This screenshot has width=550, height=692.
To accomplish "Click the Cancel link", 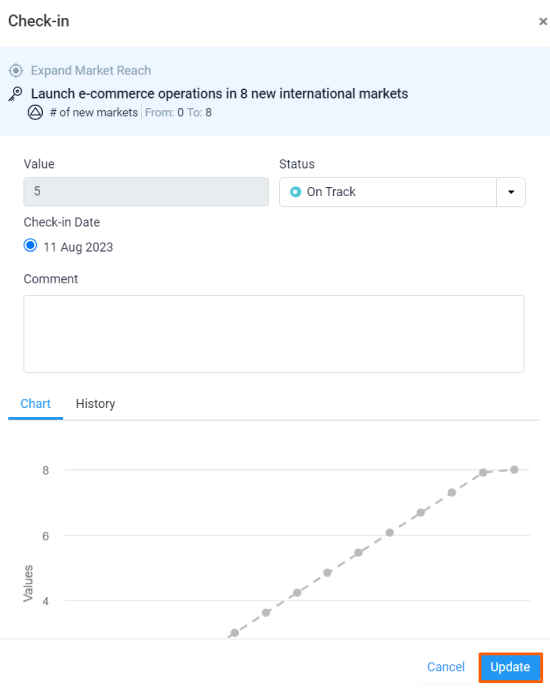I will coord(446,667).
